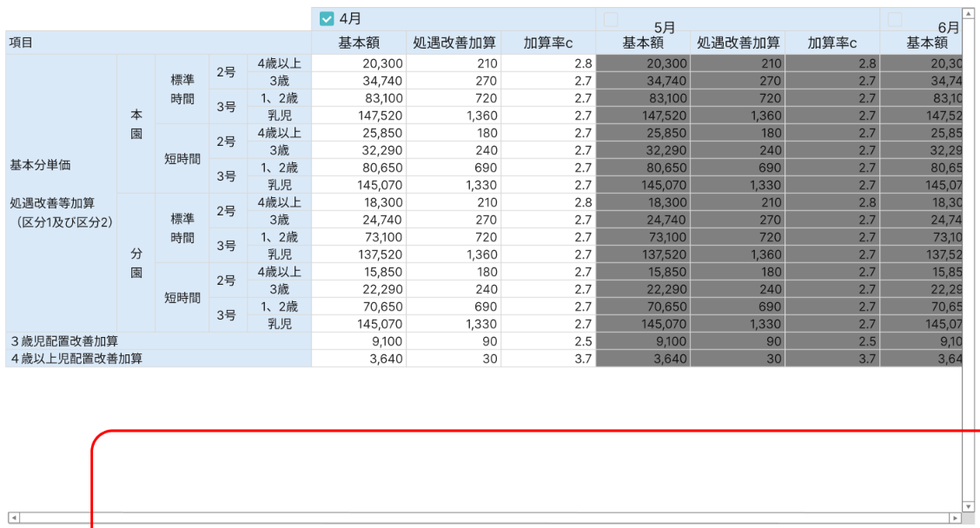980x528 pixels.
Task: Click the 4月 基本額 cell showing 147,520
Action: point(358,115)
